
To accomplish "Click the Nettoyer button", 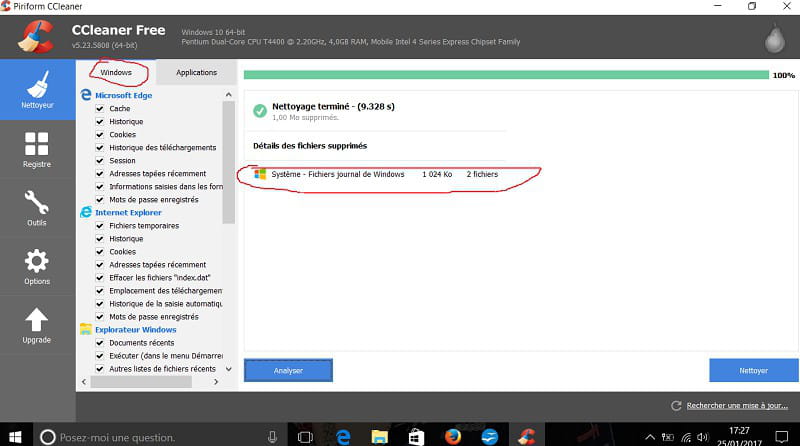I will (x=754, y=370).
